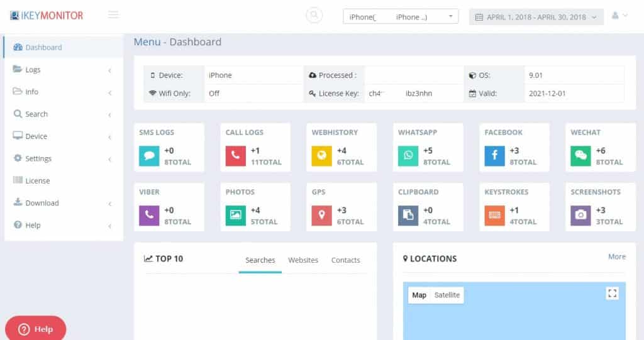Click the Valid date 2021-12-01
644x340 pixels.
coord(547,93)
